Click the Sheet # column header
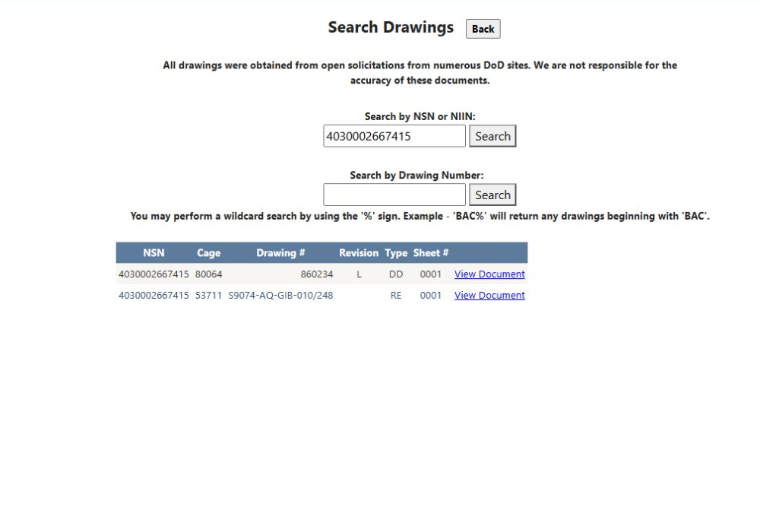The width and height of the screenshot is (760, 532). click(430, 253)
